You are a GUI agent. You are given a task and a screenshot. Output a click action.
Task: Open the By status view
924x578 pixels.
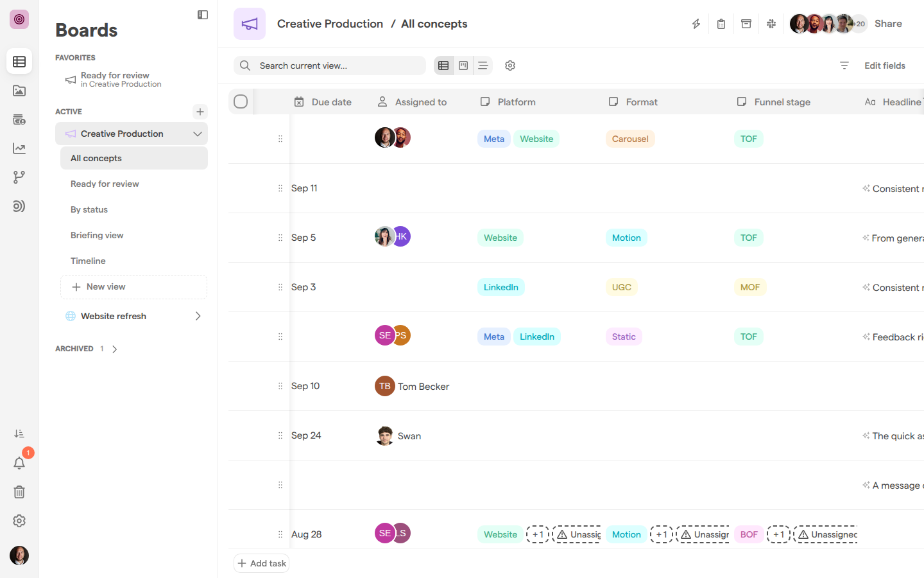coord(134,209)
